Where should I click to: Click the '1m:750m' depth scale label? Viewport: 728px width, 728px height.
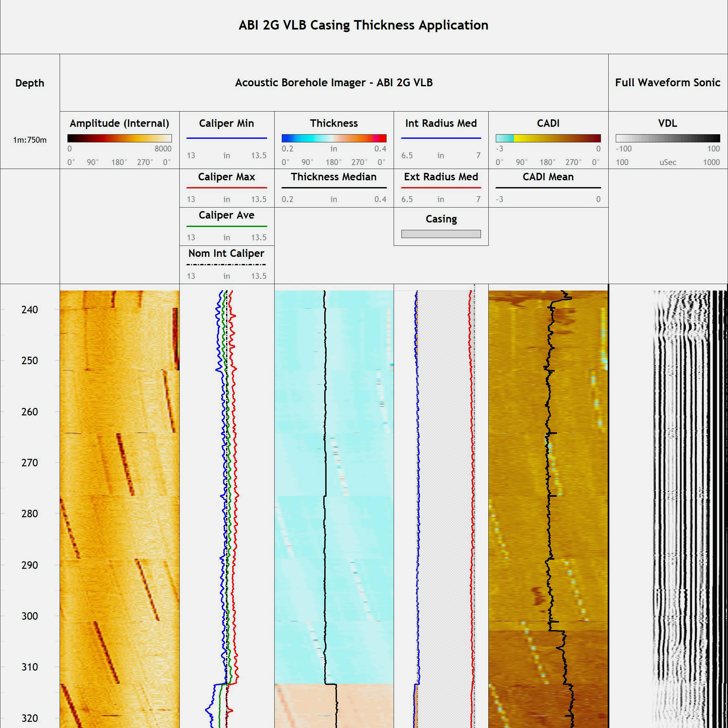pyautogui.click(x=30, y=140)
